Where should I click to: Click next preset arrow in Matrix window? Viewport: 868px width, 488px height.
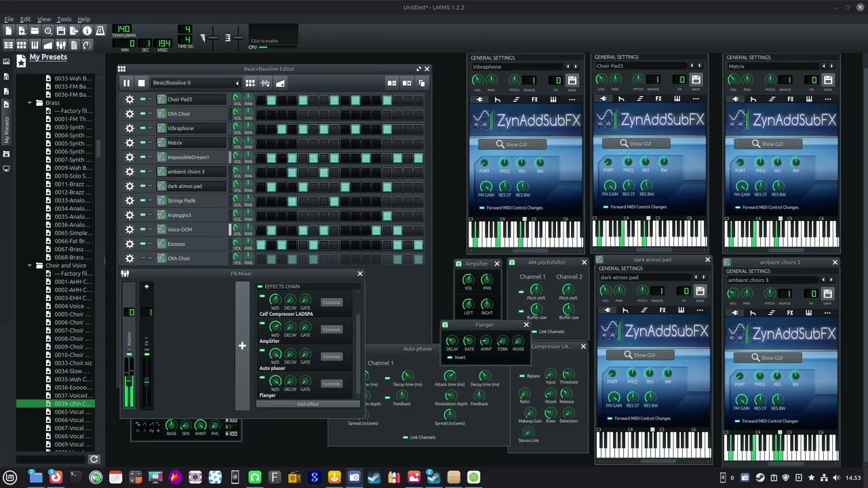[x=831, y=66]
